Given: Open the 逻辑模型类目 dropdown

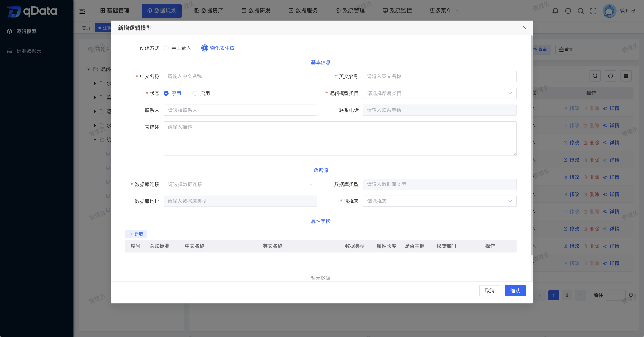Looking at the screenshot, I should [440, 93].
